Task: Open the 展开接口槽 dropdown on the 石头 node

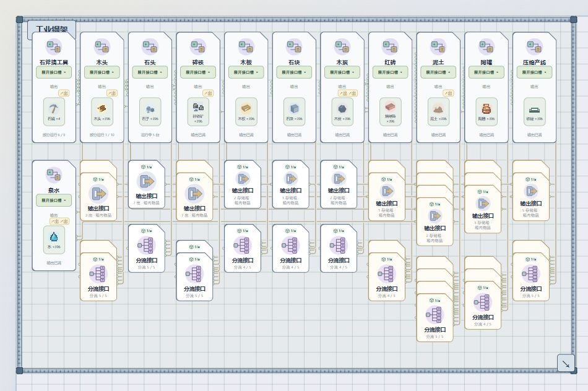Action: tap(150, 72)
